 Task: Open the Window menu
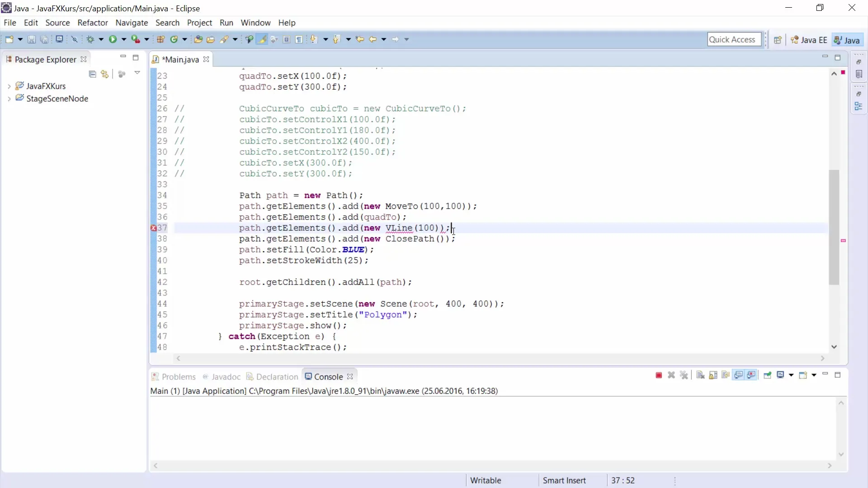(255, 23)
